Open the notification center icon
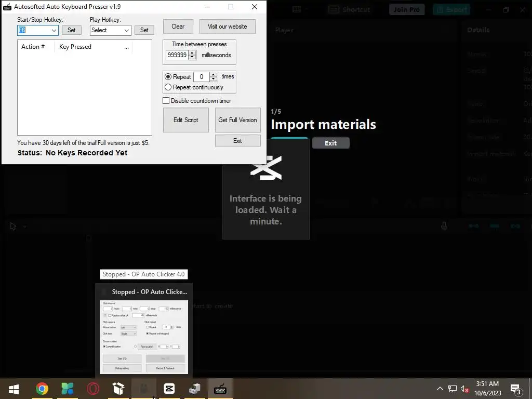 click(x=516, y=389)
